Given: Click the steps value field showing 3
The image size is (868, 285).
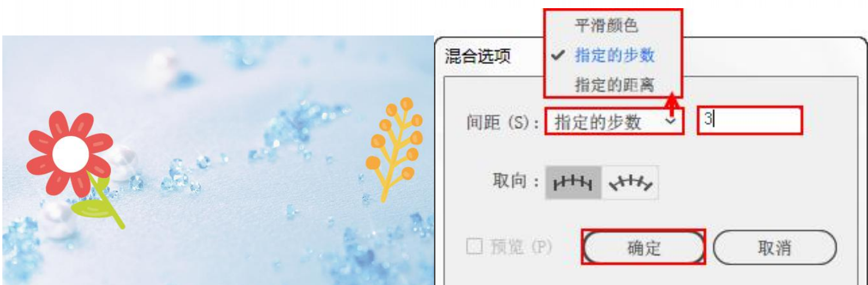Looking at the screenshot, I should (750, 120).
